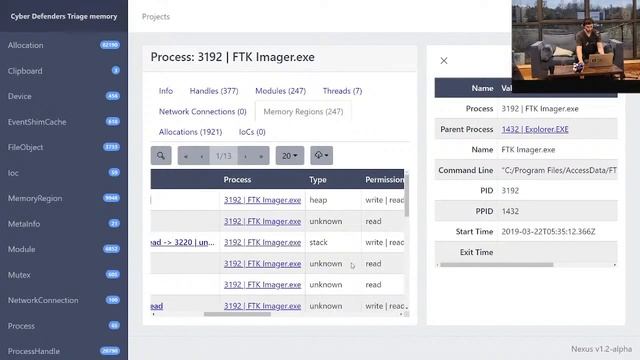Viewport: 640px width, 360px height.
Task: Open the Allocations (1921) tab
Action: pos(190,132)
